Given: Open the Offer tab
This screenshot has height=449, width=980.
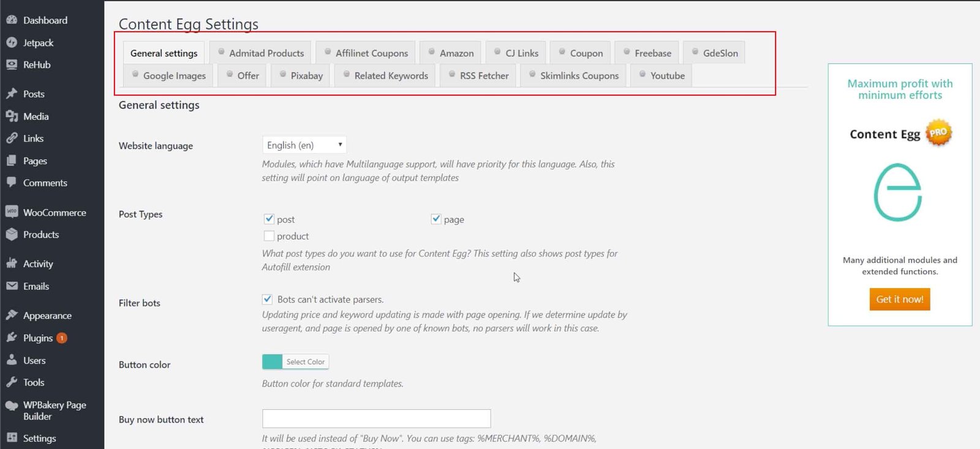Looking at the screenshot, I should tap(242, 75).
